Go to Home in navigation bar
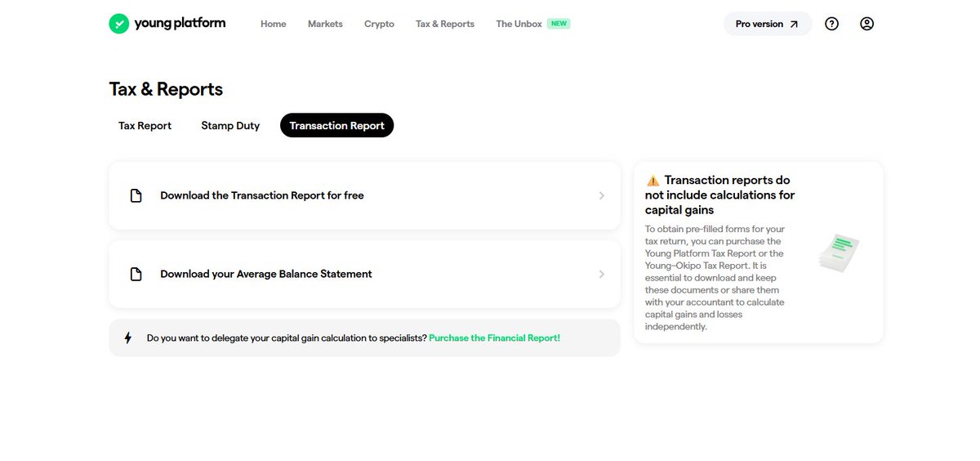This screenshot has width=980, height=461. point(273,24)
